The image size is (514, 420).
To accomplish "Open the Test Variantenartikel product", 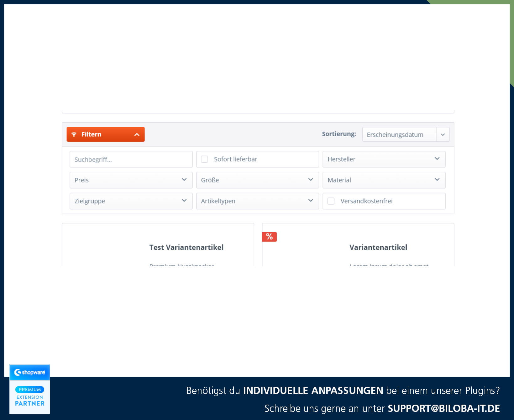I will [186, 247].
